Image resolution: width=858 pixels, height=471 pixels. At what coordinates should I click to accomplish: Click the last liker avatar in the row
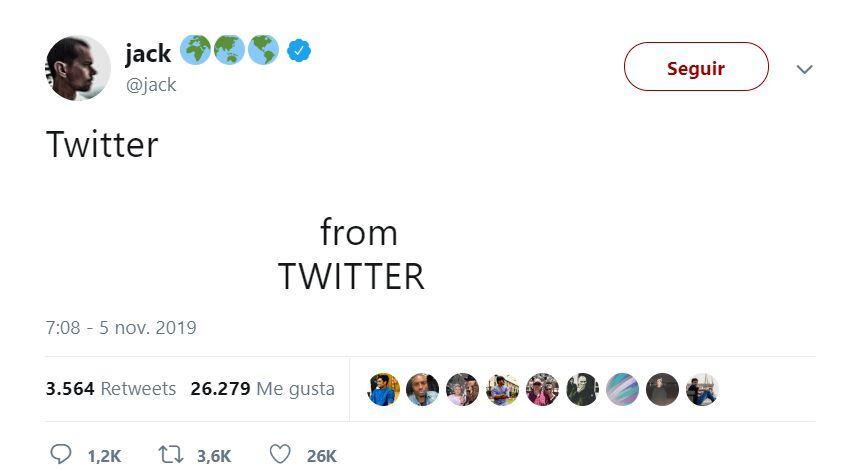click(x=702, y=389)
